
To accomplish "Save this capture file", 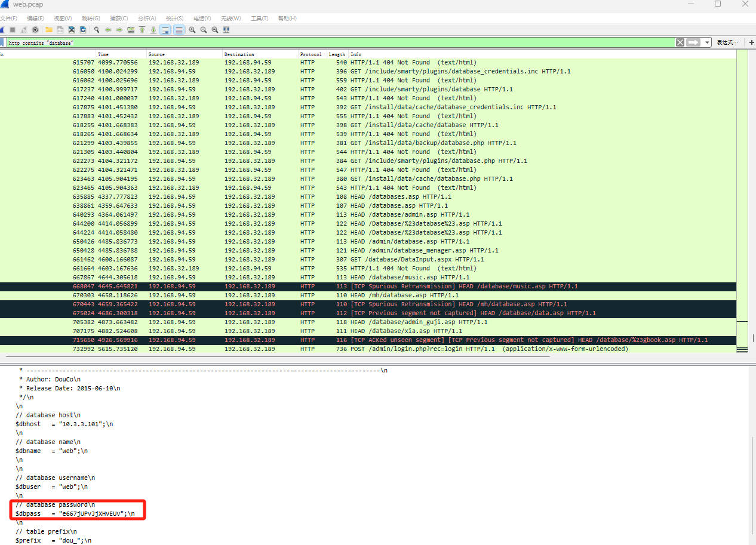I will click(60, 30).
